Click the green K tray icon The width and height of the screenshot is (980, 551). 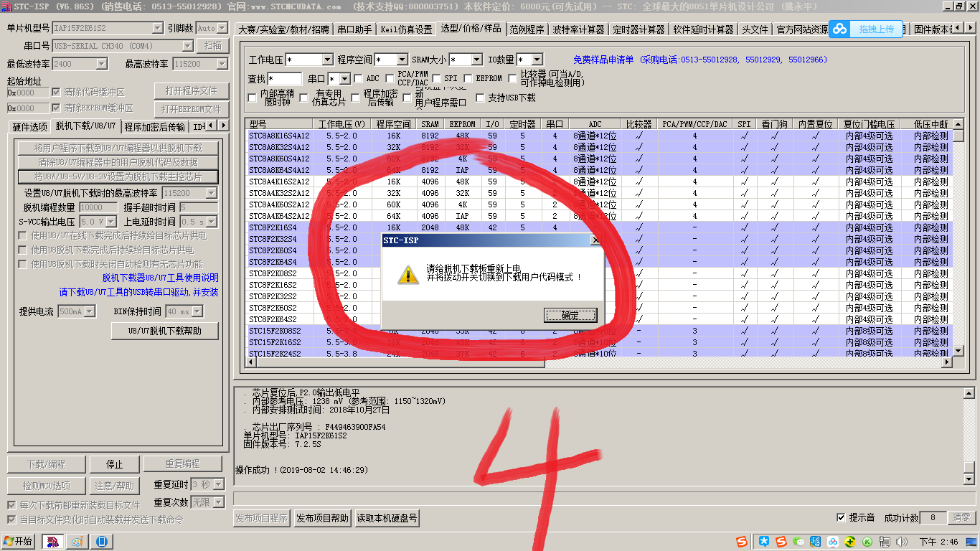pyautogui.click(x=867, y=542)
